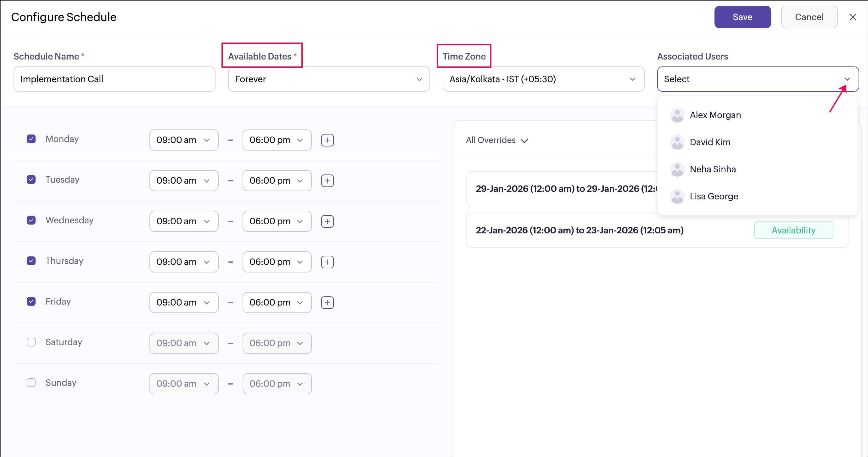Expand the All Overrides filter
868x457 pixels.
(x=497, y=140)
